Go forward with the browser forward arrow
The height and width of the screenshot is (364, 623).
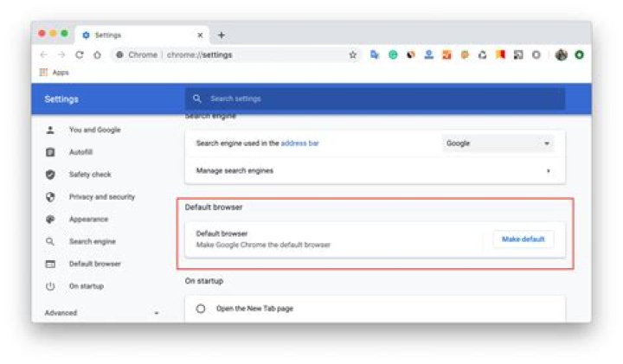[x=61, y=54]
